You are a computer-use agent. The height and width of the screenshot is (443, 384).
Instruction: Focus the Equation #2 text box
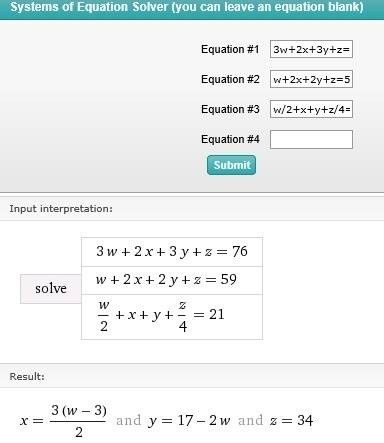311,79
